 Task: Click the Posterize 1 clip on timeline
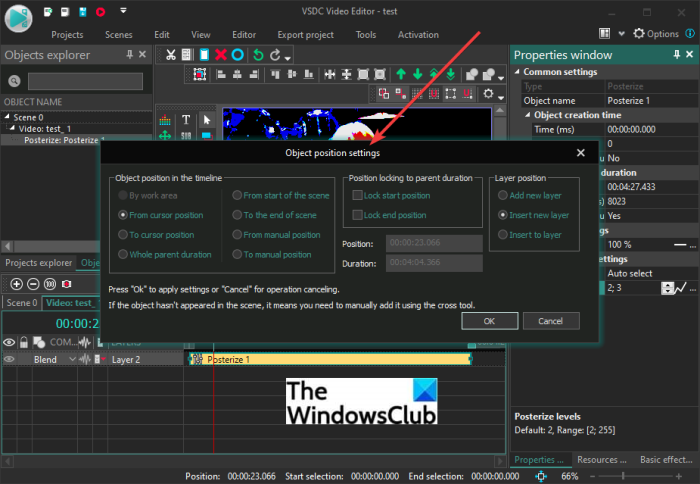pyautogui.click(x=330, y=359)
